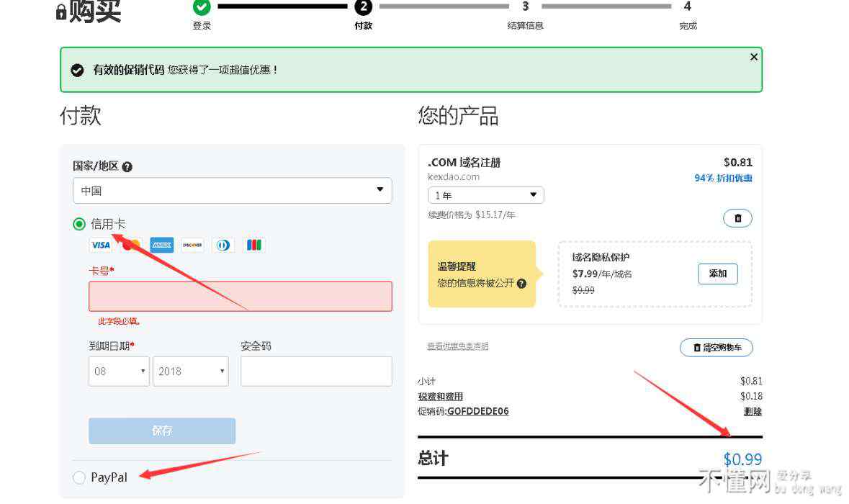849x504 pixels.
Task: Click the JCB card icon
Action: 254,245
